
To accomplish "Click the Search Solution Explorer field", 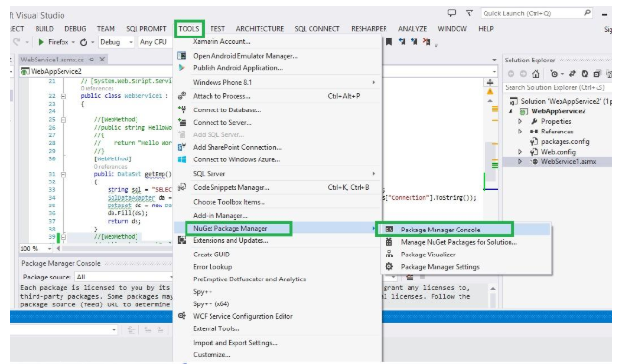I will point(558,87).
